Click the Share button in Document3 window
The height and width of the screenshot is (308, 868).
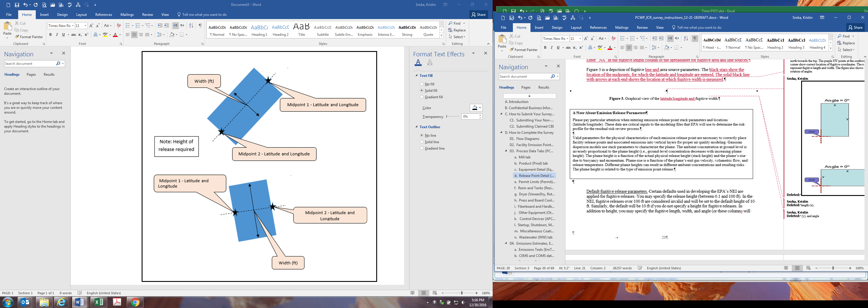coord(479,14)
